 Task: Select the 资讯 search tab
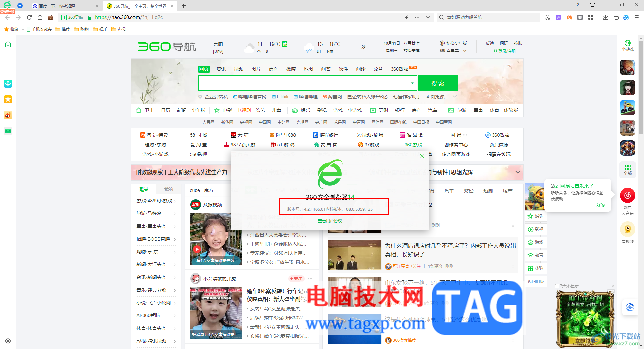tap(221, 69)
